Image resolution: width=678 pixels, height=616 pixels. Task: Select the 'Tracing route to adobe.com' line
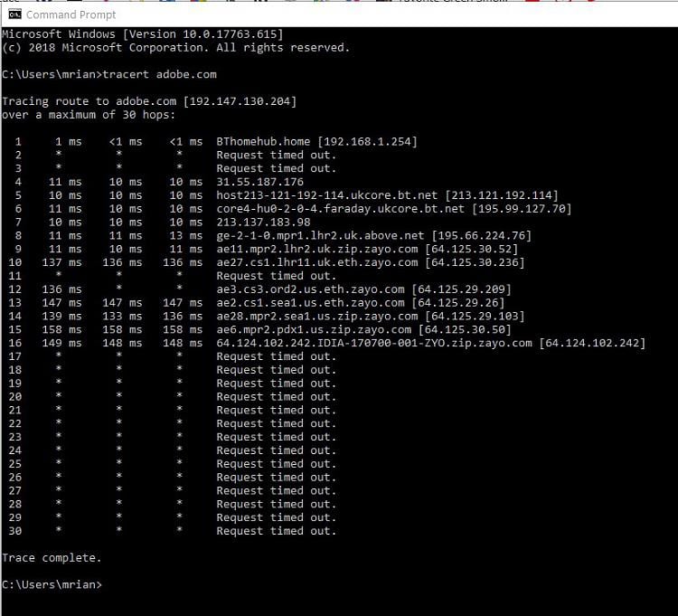149,101
